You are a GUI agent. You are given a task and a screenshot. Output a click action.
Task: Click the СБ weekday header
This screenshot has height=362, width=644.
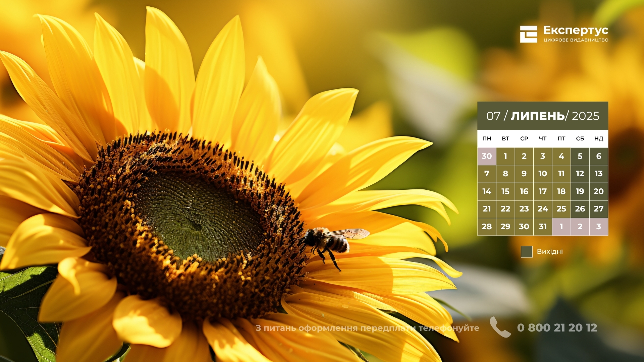pos(580,139)
